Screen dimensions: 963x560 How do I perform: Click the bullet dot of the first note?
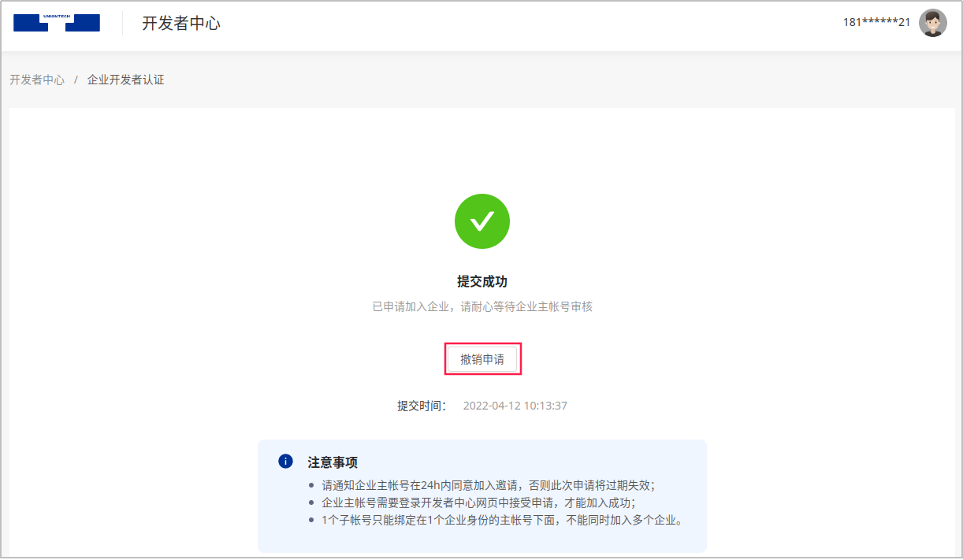point(312,485)
